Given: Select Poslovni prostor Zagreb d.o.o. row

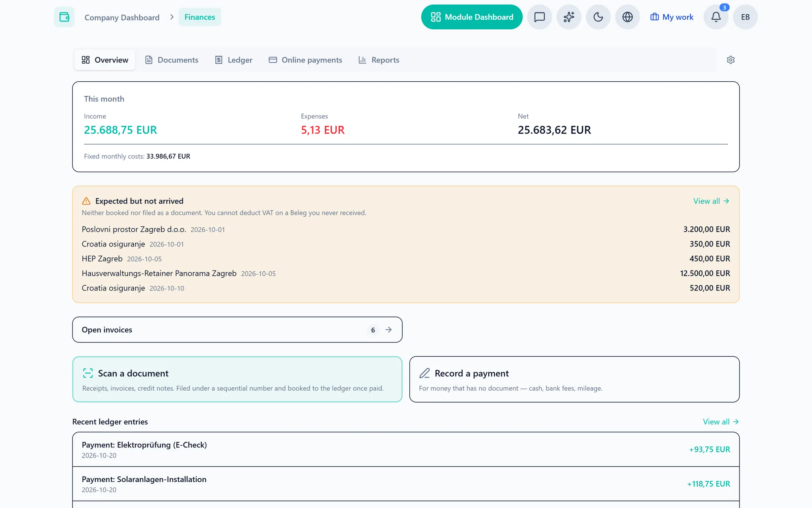Looking at the screenshot, I should tap(406, 229).
